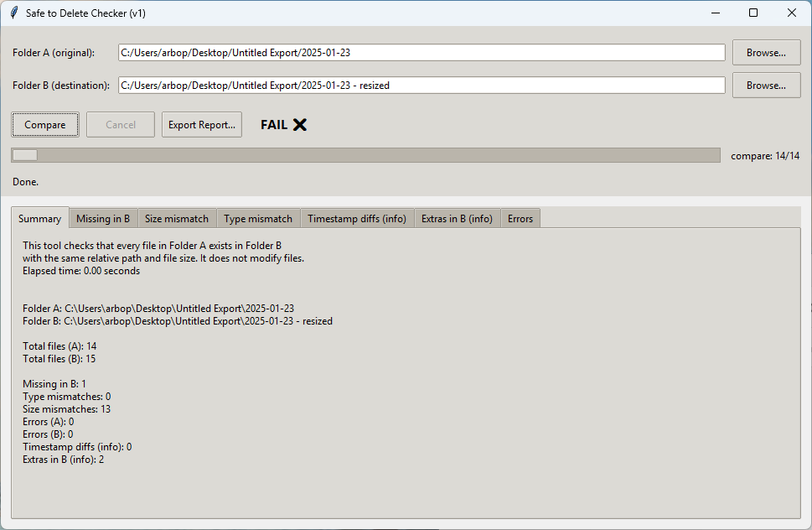Open the Missing in B tab
This screenshot has height=530, width=812.
click(102, 218)
